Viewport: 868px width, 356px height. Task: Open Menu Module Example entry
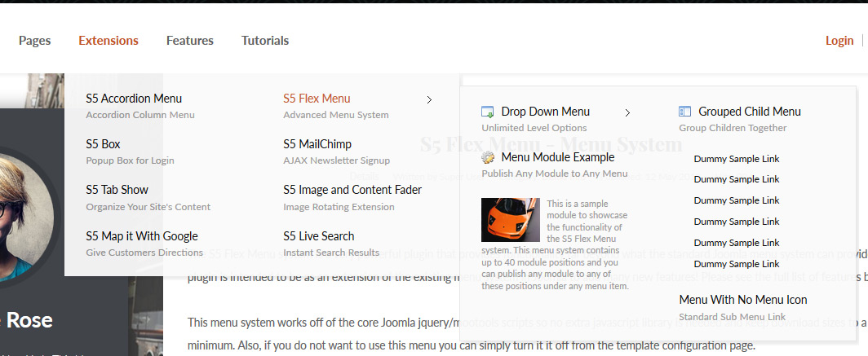[x=557, y=157]
